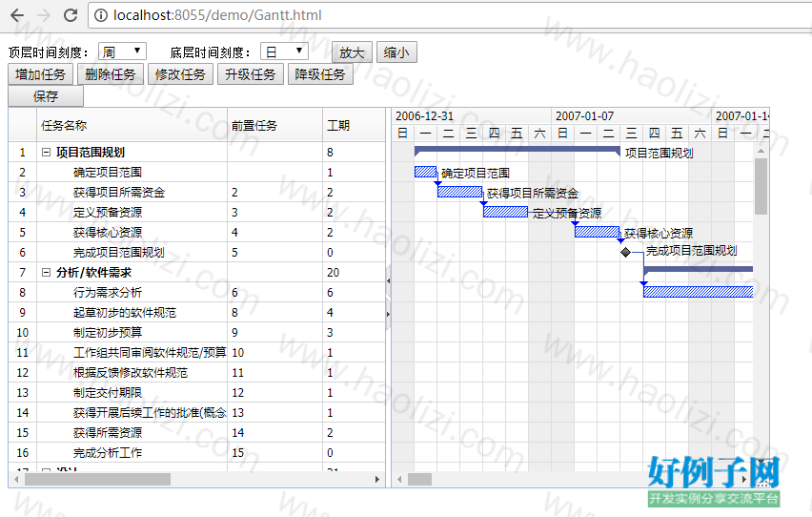Click duration cell 20 of 分析/软件需求

pyautogui.click(x=354, y=272)
